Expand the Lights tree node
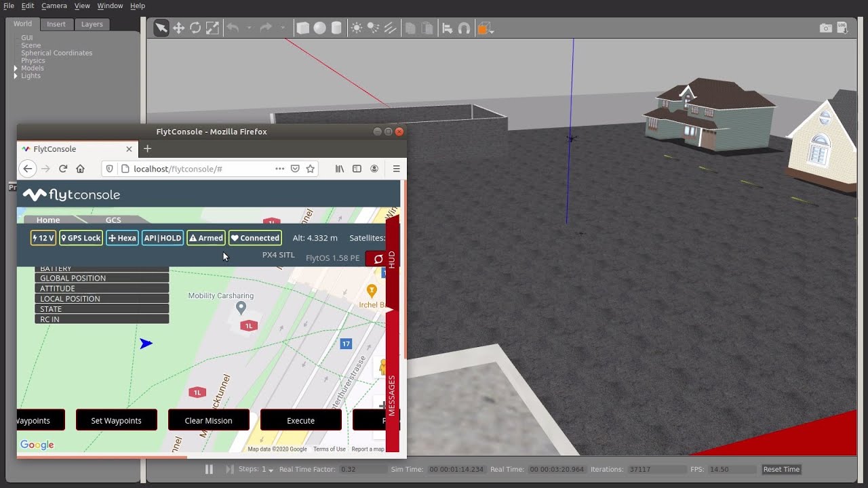The image size is (868, 488). [x=16, y=76]
